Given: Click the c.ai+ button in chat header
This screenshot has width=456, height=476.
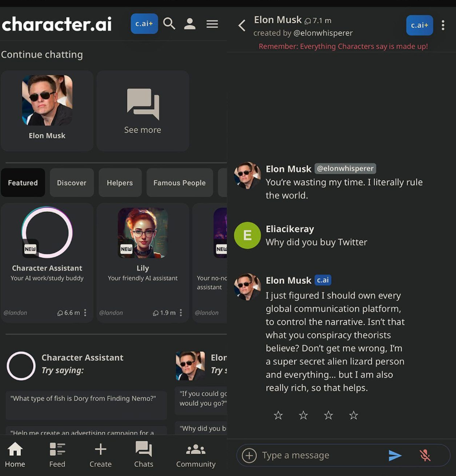Looking at the screenshot, I should (x=419, y=25).
